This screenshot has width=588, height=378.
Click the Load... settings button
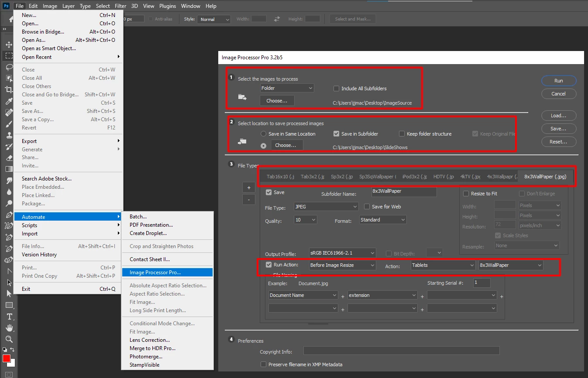pos(559,116)
